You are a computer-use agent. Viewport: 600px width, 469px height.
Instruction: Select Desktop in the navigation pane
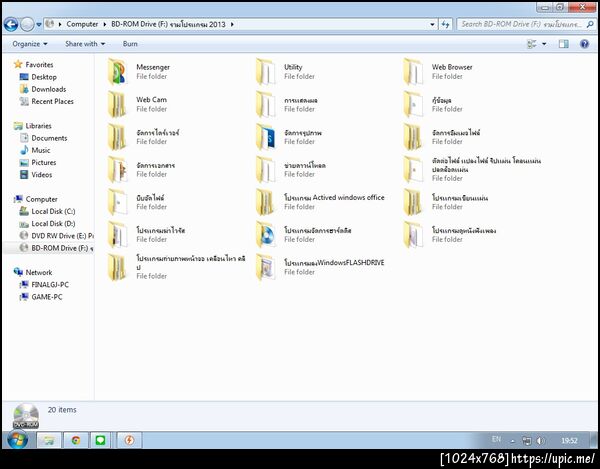click(44, 77)
